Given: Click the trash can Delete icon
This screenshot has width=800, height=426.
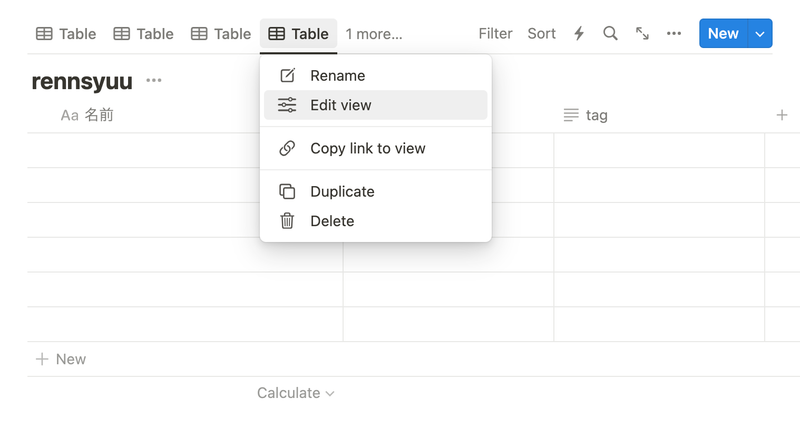Looking at the screenshot, I should tap(287, 221).
